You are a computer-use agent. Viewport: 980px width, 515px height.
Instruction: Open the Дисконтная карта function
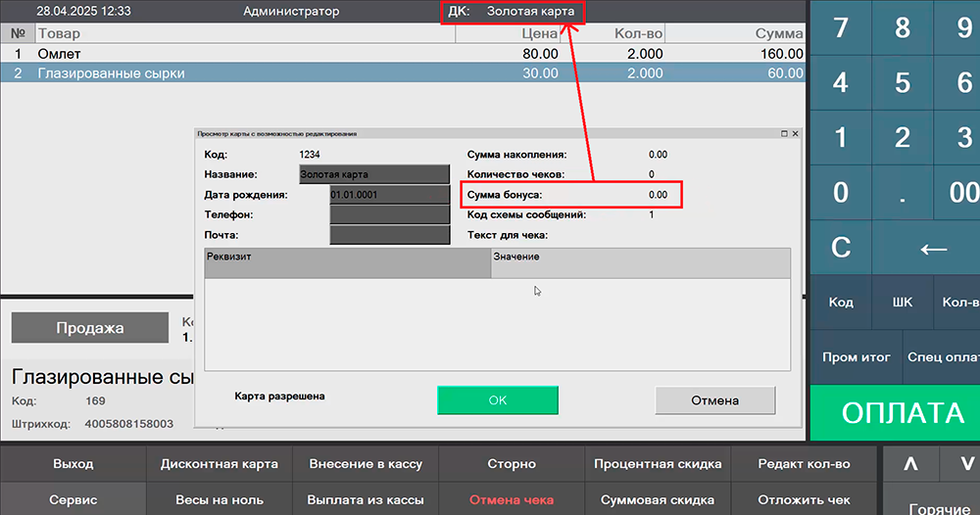pyautogui.click(x=220, y=464)
